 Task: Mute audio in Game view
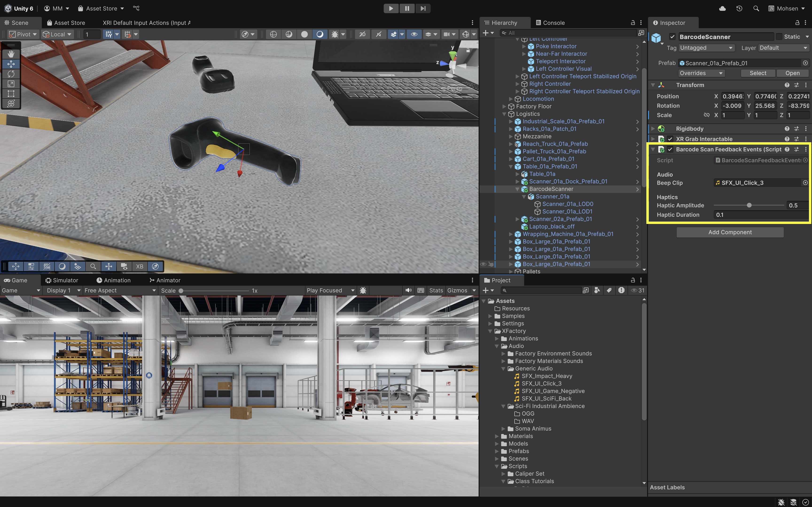click(x=408, y=290)
